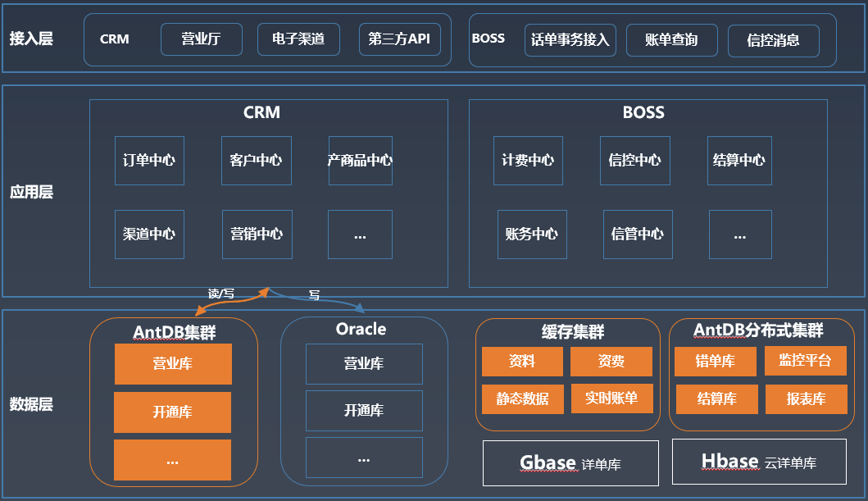The width and height of the screenshot is (868, 501).
Task: Select the 营业库 box under Oracle
Action: pyautogui.click(x=364, y=364)
